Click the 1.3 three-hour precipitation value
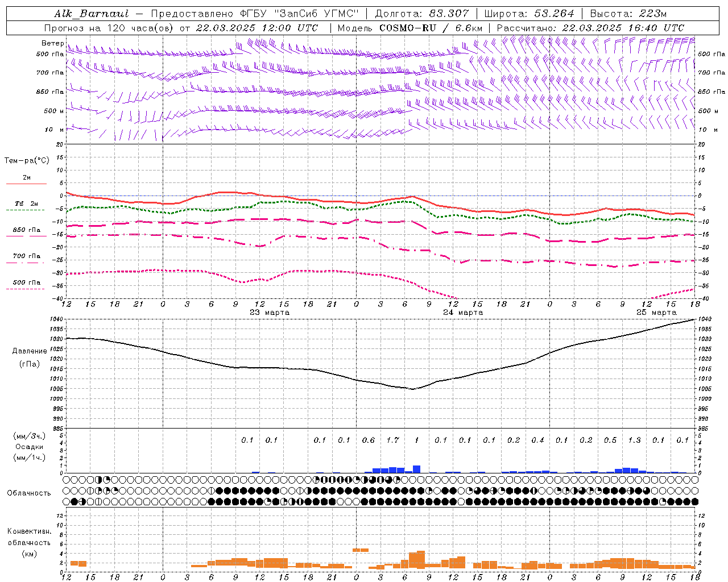The height and width of the screenshot is (582, 728). coord(634,440)
